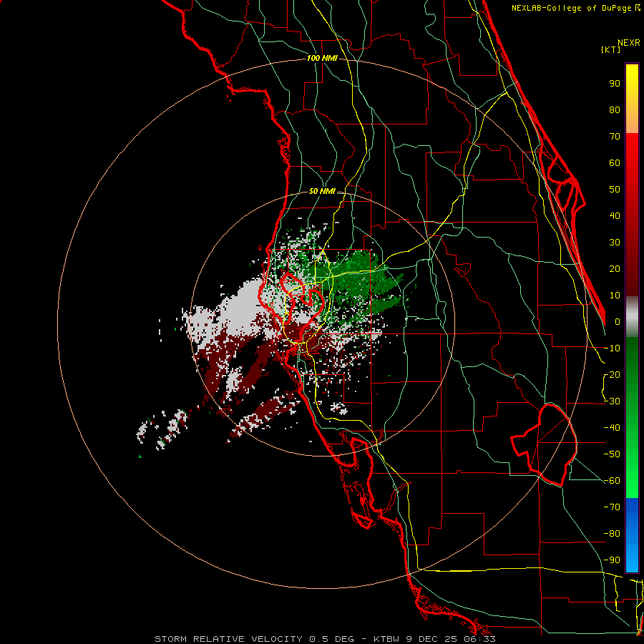This screenshot has width=644, height=644.
Task: Click the 10 knot scale value
Action: tap(615, 296)
